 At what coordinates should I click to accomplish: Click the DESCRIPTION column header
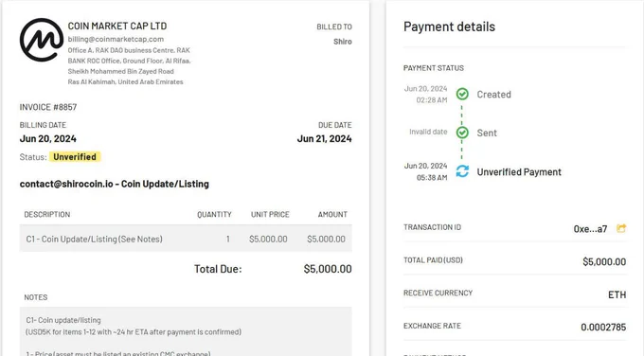tap(47, 214)
